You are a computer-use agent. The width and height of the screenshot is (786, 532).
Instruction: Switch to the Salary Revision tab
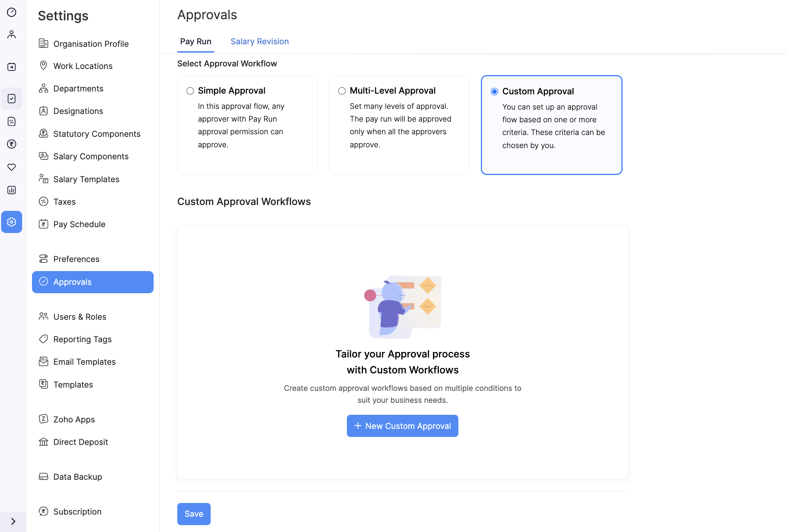[259, 41]
